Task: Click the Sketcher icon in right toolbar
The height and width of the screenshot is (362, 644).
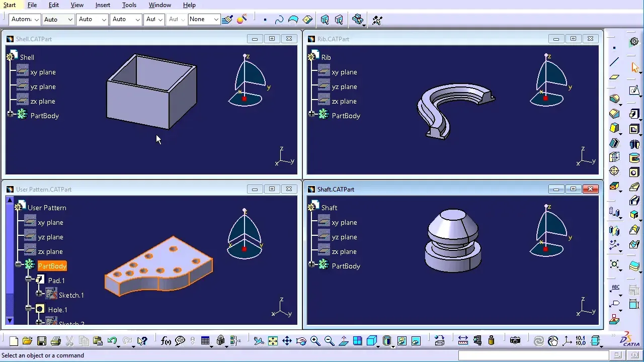Action: pos(634,90)
